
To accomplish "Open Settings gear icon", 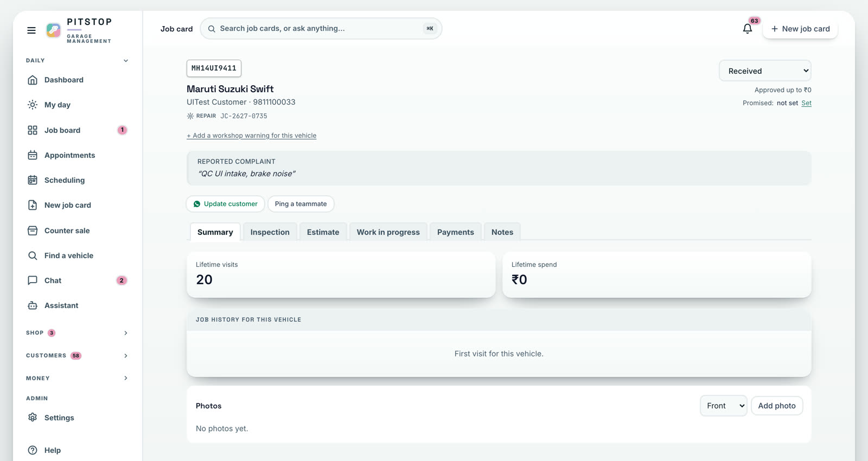I will point(33,418).
